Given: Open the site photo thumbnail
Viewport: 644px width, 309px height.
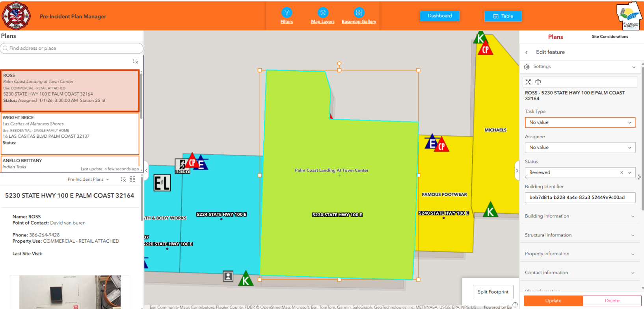Looking at the screenshot, I should pyautogui.click(x=70, y=292).
